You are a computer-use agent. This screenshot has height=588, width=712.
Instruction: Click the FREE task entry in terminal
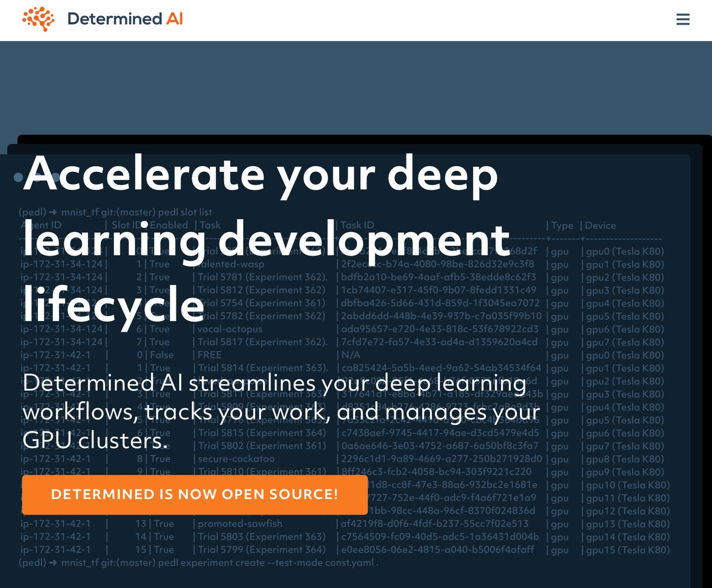pyautogui.click(x=210, y=355)
